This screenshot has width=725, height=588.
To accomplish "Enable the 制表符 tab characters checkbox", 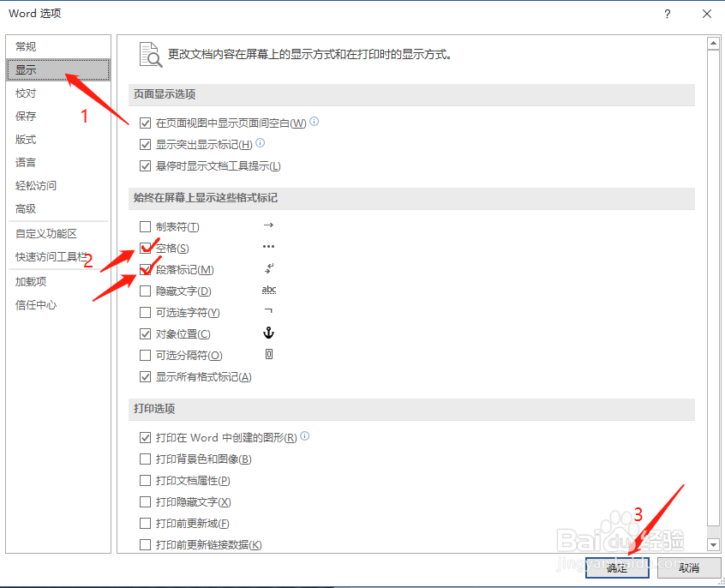I will coord(146,226).
